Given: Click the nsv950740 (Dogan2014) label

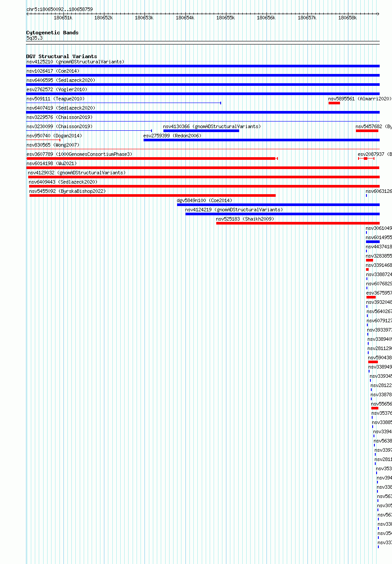Looking at the screenshot, I should coord(54,136).
